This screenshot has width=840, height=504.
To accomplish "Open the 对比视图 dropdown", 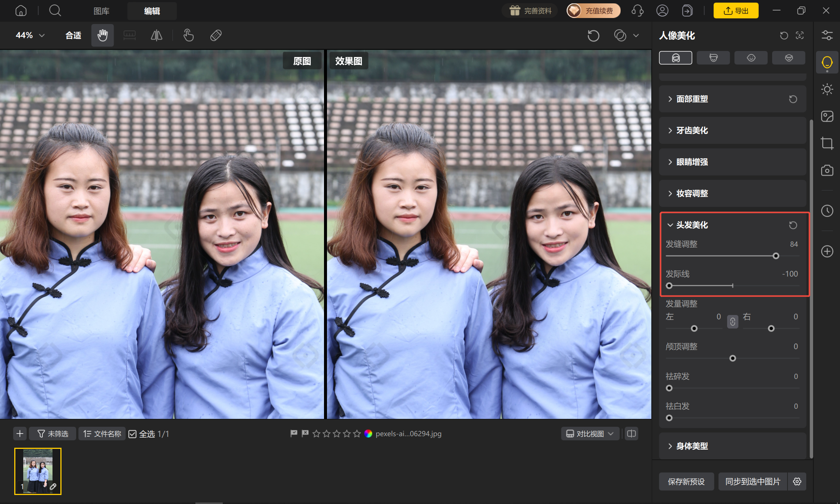I will pos(590,433).
